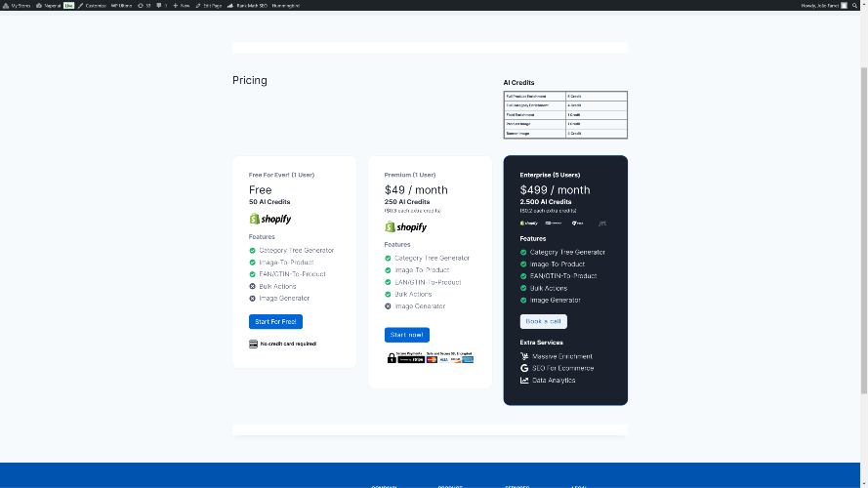Open updates counter in admin bar
Image resolution: width=868 pixels, height=488 pixels.
click(144, 6)
